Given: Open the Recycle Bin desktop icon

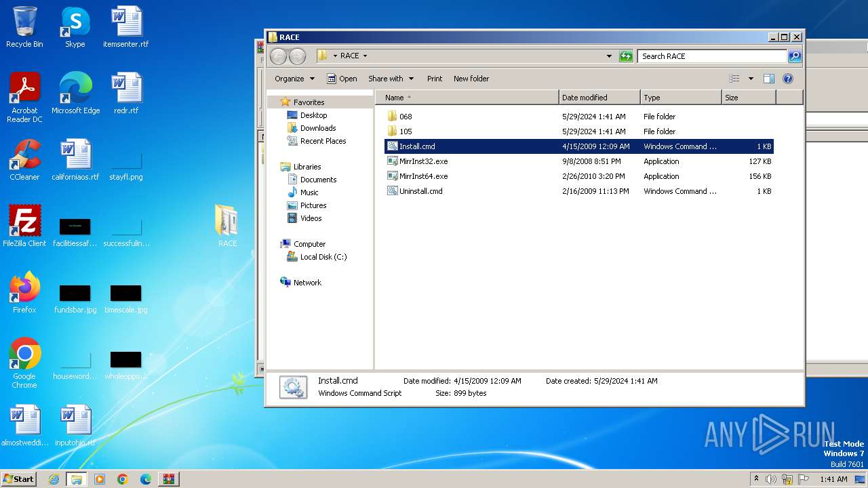Looking at the screenshot, I should click(x=24, y=27).
